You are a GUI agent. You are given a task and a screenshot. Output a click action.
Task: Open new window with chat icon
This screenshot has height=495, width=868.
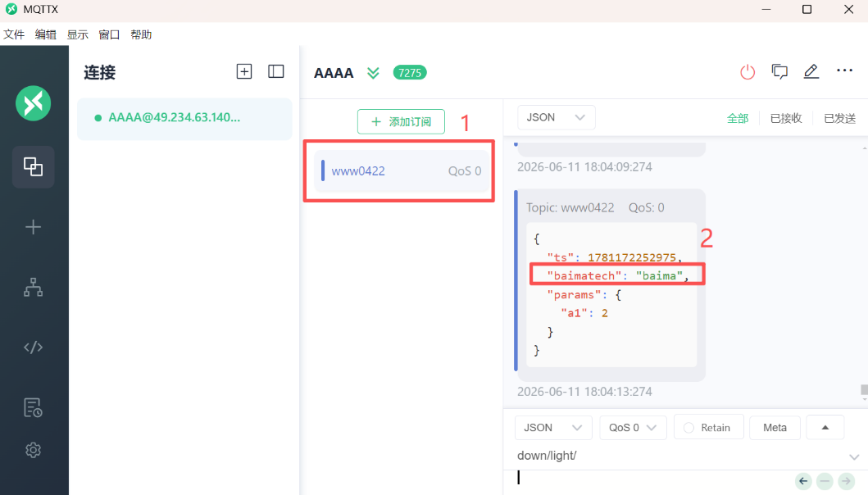(x=779, y=71)
